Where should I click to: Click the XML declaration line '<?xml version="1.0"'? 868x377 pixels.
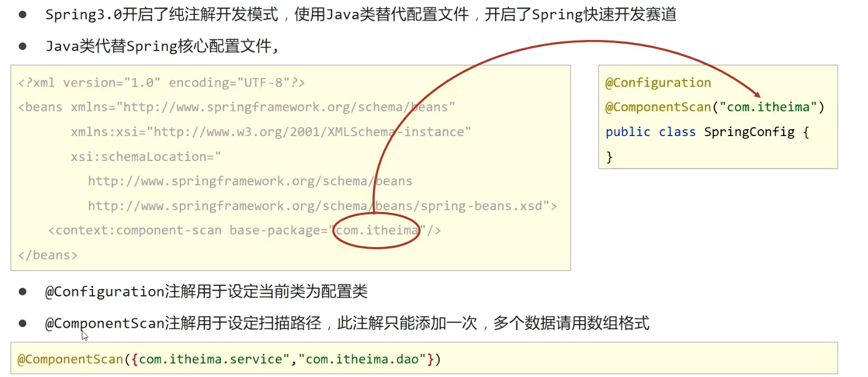pos(162,82)
